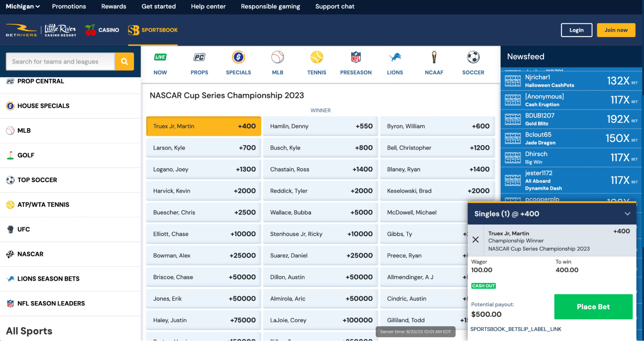Click the checkered flag NASCAR sidebar icon

pos(10,254)
